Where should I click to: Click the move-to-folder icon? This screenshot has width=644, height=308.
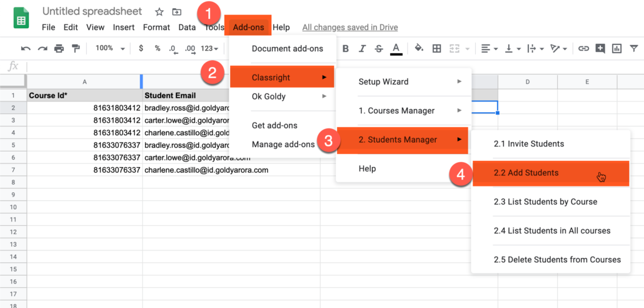176,12
